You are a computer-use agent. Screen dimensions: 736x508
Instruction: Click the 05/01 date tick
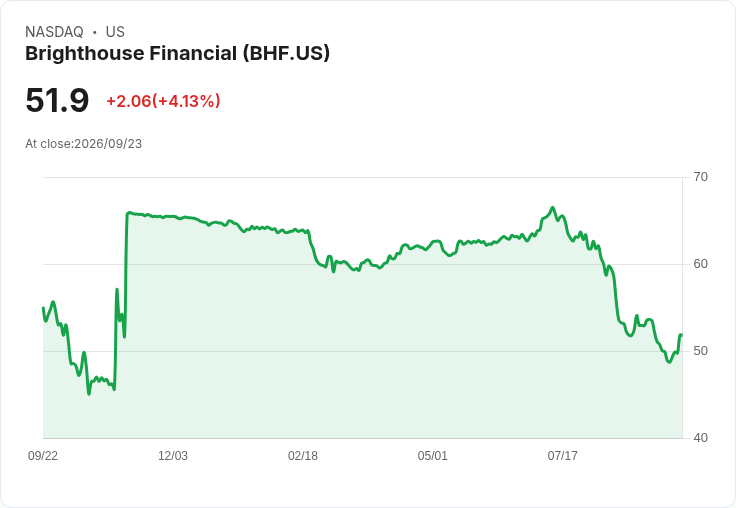432,456
